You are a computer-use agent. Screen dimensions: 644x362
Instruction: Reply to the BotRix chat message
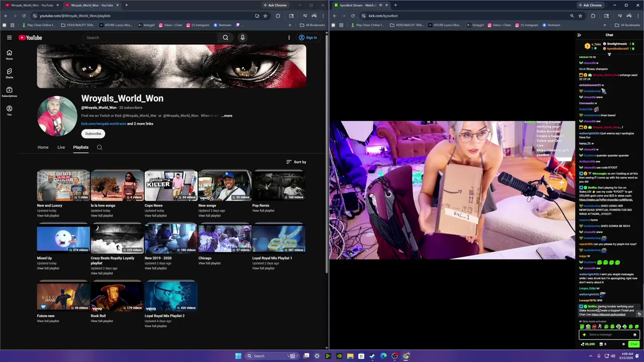click(x=639, y=314)
